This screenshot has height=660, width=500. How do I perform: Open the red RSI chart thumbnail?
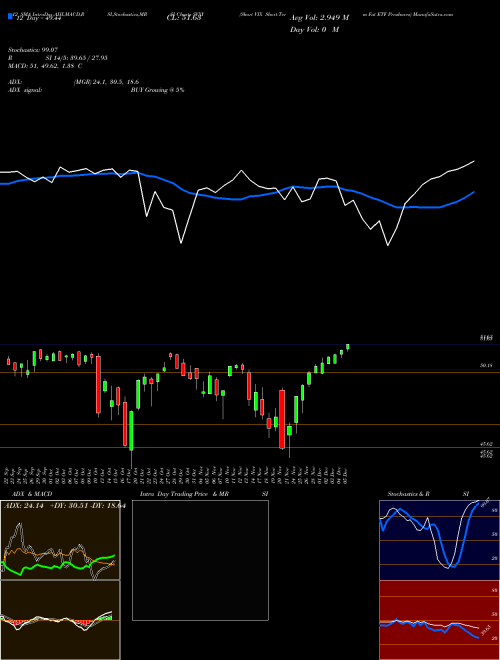[x=439, y=620]
